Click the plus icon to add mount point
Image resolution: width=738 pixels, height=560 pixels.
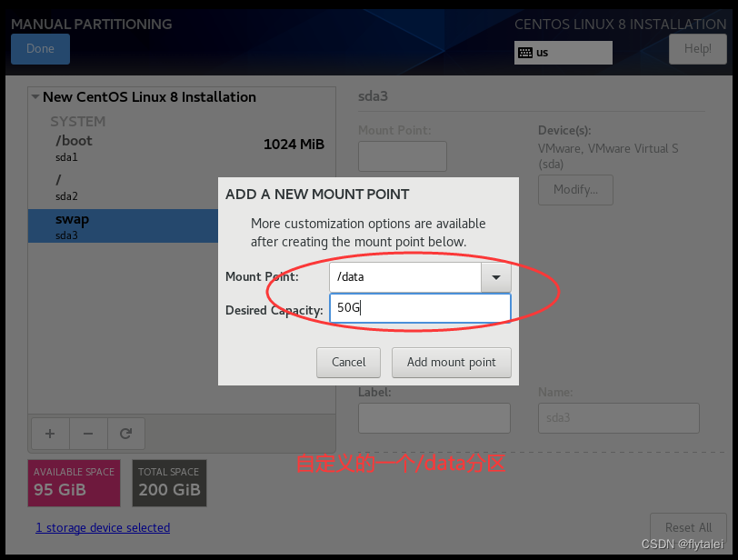(50, 434)
